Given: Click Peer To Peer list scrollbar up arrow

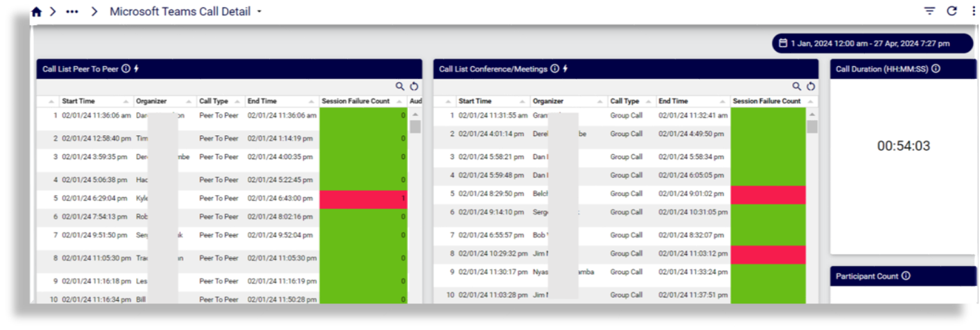Looking at the screenshot, I should click(415, 114).
